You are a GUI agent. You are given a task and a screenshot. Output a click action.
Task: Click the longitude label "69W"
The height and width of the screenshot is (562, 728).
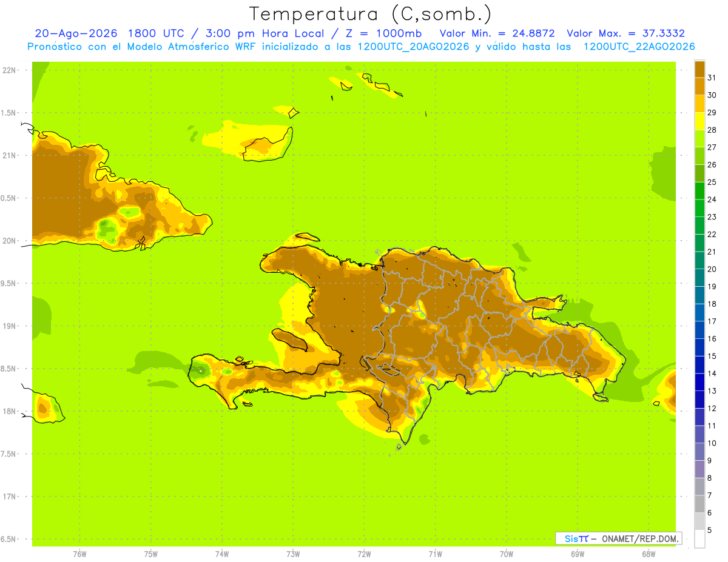578,554
